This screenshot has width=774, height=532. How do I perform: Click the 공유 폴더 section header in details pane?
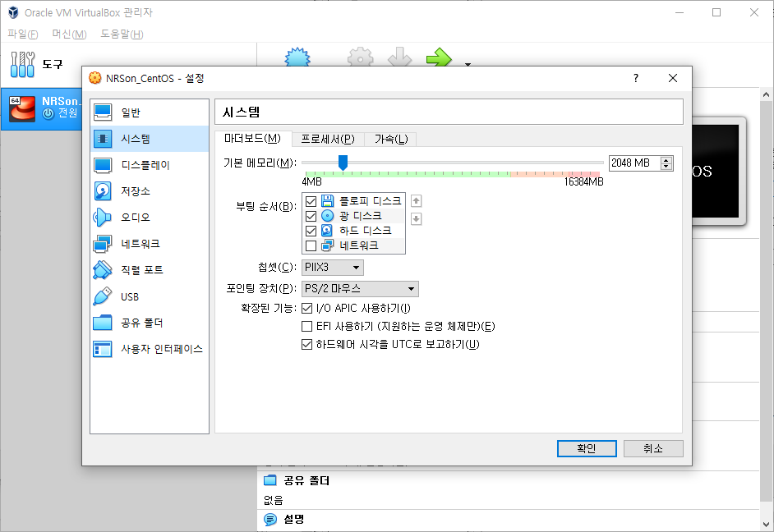pos(306,481)
